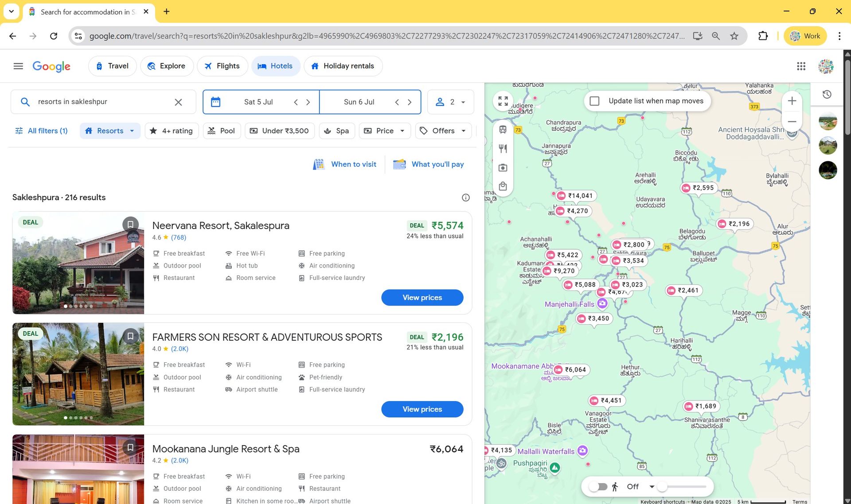
Task: Toggle walking distance switch on map
Action: point(598,487)
